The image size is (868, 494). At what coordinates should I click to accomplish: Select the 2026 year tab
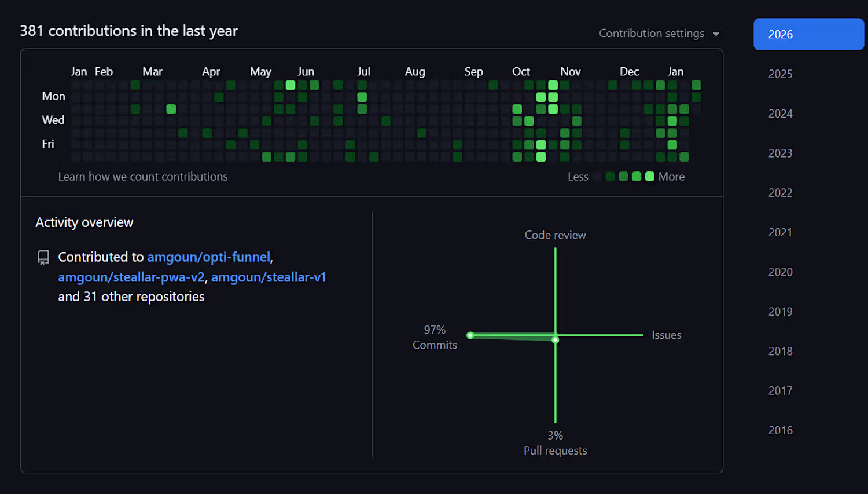point(808,34)
